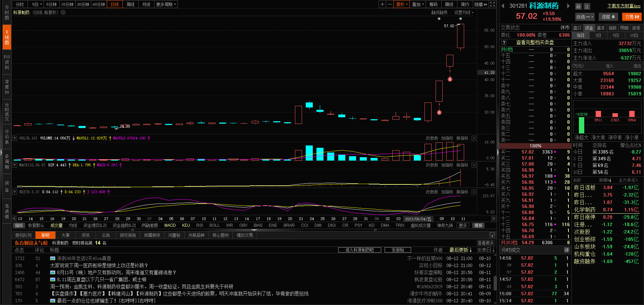Open 资金 in left sidebar
Screen dimensions: 644x305
click(7, 186)
